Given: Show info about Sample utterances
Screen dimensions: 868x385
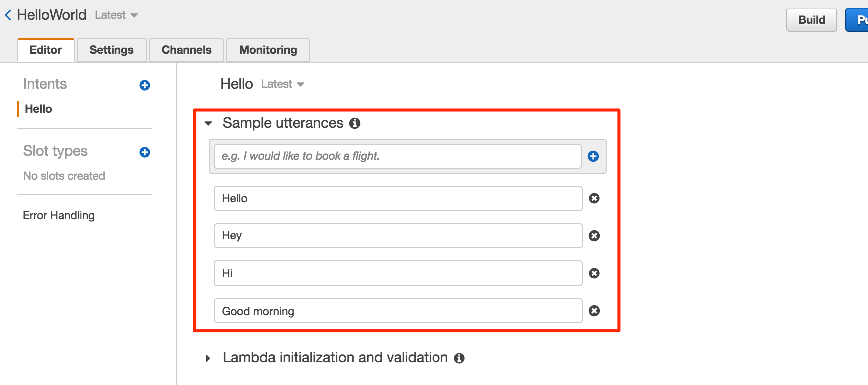Looking at the screenshot, I should coord(355,123).
